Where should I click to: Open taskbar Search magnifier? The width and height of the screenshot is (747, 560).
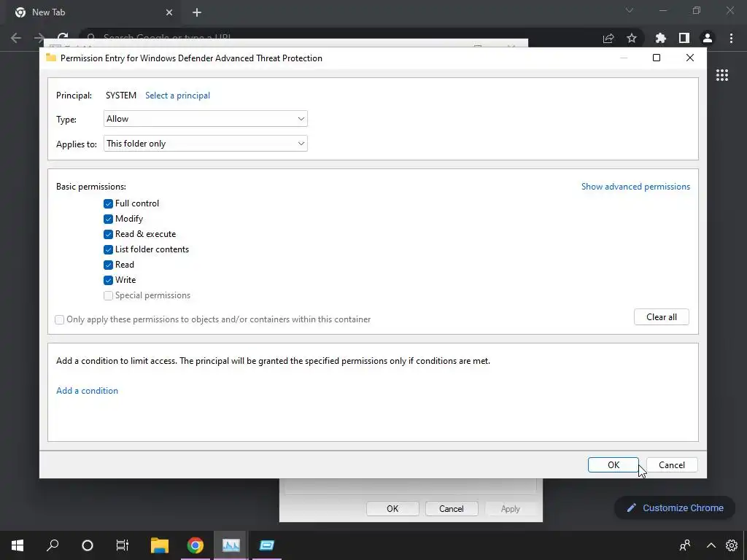click(x=53, y=545)
